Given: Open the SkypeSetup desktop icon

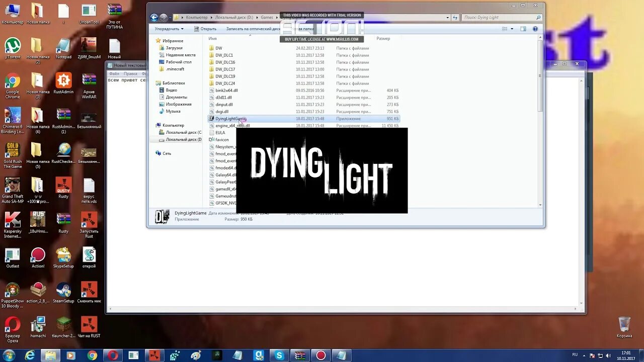Looking at the screenshot, I should point(63,257).
